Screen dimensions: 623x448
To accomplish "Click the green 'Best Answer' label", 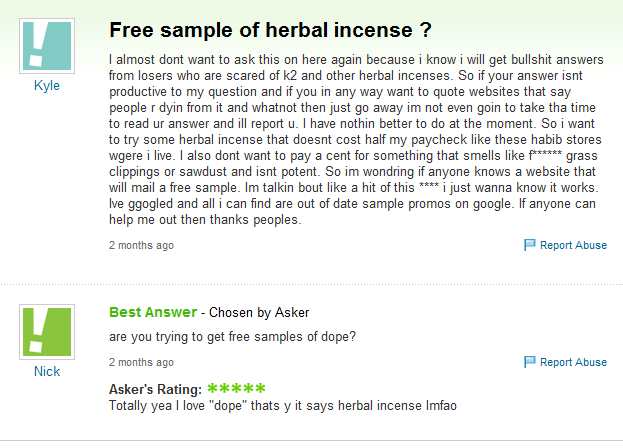I will pyautogui.click(x=153, y=312).
